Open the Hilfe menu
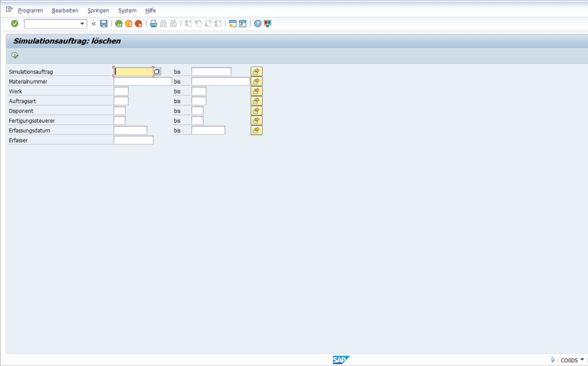The image size is (588, 366). 151,11
